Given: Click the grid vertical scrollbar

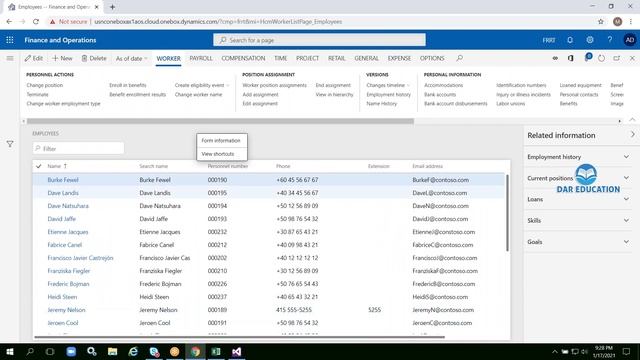Looking at the screenshot, I should point(507,213).
